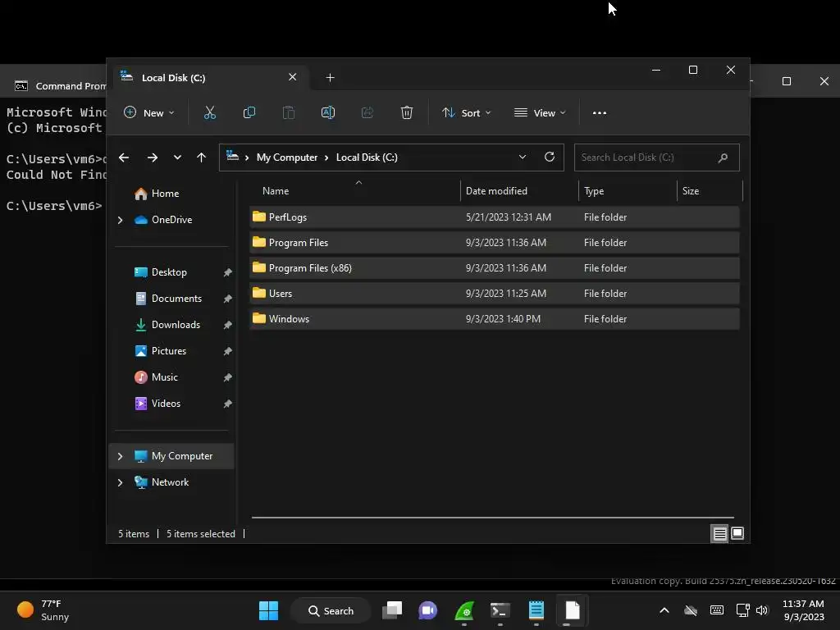This screenshot has width=840, height=630.
Task: Click Local Disk (C:) breadcrumb segment
Action: pyautogui.click(x=367, y=157)
